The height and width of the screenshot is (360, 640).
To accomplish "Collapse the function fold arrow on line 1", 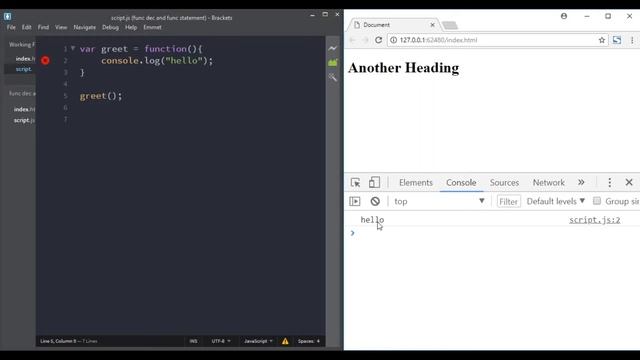I will 73,48.
